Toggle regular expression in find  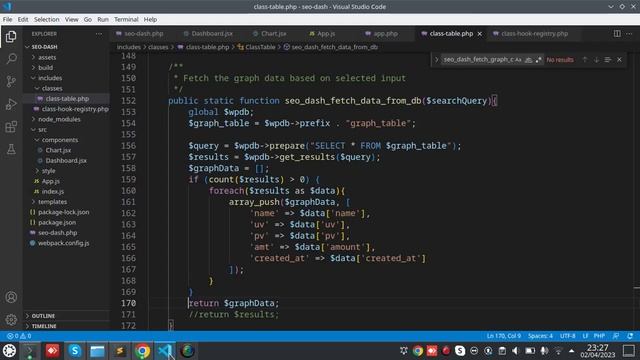(x=538, y=60)
